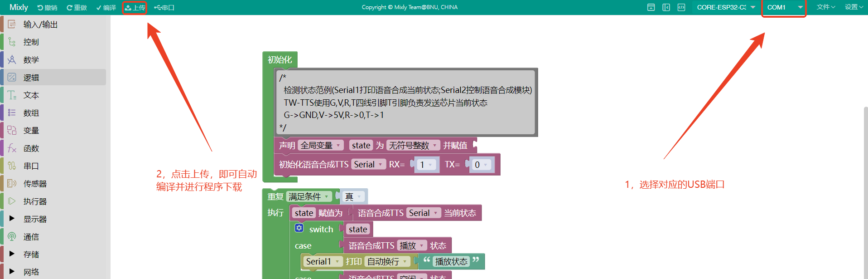Image resolution: width=868 pixels, height=279 pixels.
Task: Click the state variable name field
Action: click(x=361, y=145)
